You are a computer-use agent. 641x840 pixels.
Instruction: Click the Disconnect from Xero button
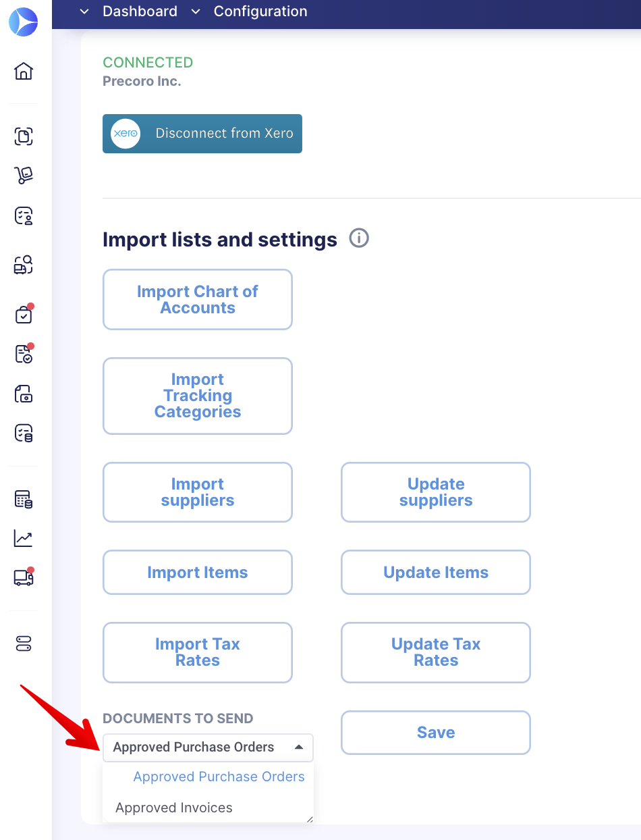click(202, 134)
